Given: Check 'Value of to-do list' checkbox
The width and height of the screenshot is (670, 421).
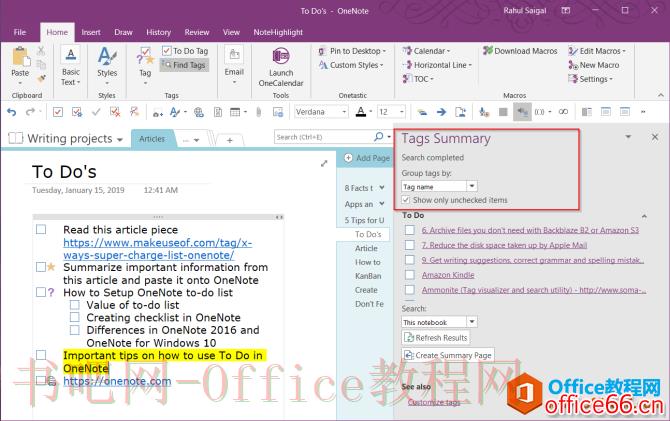Looking at the screenshot, I should pos(74,305).
